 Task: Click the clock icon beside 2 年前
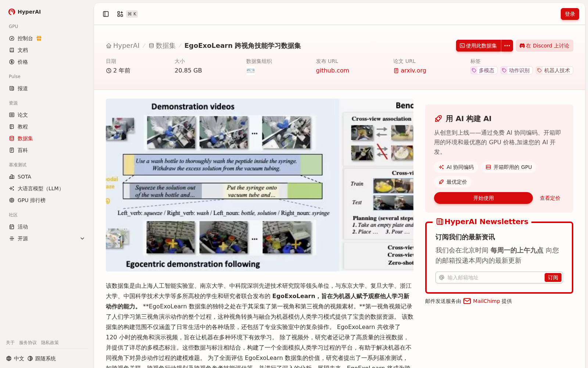pyautogui.click(x=109, y=71)
